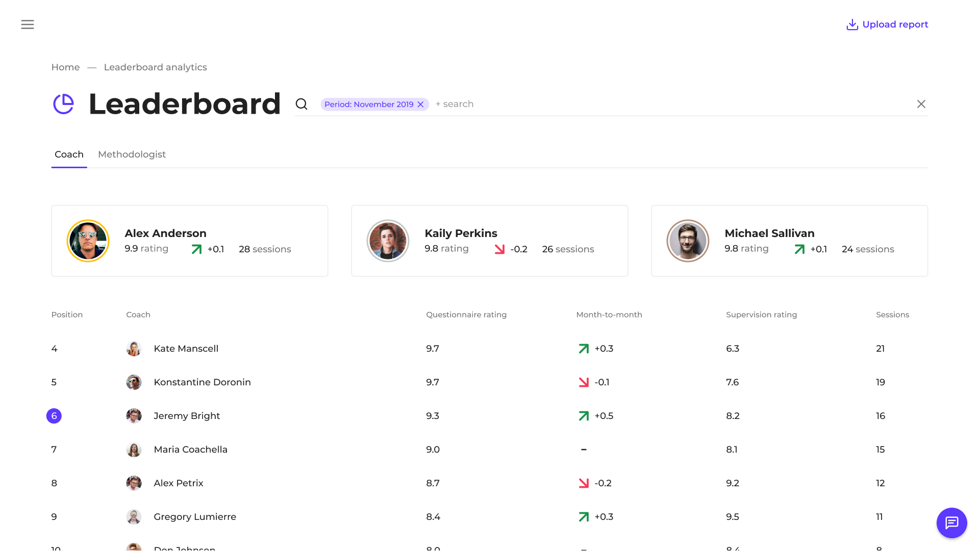
Task: Click the Upload report download icon
Action: pyautogui.click(x=852, y=24)
